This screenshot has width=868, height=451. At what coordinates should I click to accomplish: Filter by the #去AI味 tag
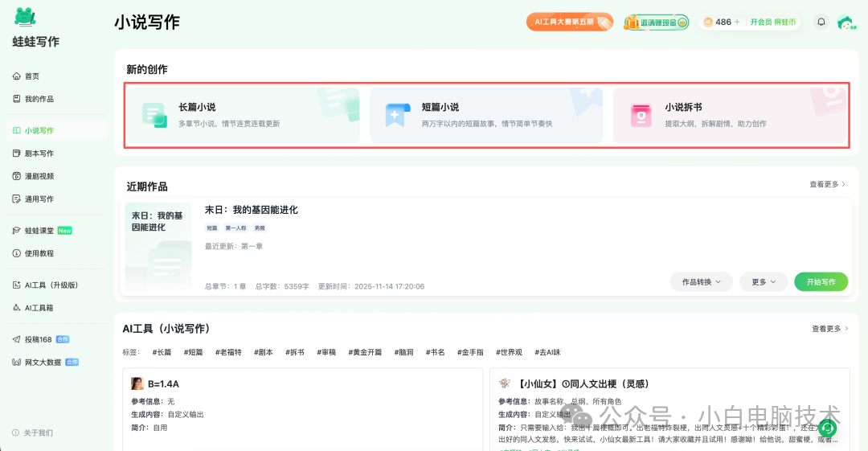click(547, 352)
